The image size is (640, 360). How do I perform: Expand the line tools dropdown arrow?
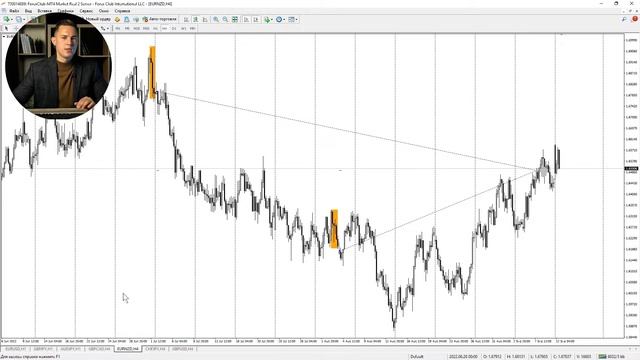pos(108,28)
